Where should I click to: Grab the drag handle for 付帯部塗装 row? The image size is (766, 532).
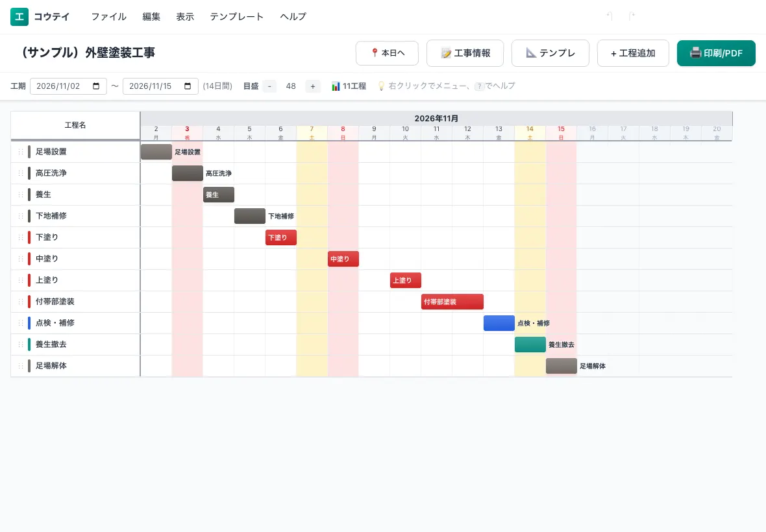(21, 302)
